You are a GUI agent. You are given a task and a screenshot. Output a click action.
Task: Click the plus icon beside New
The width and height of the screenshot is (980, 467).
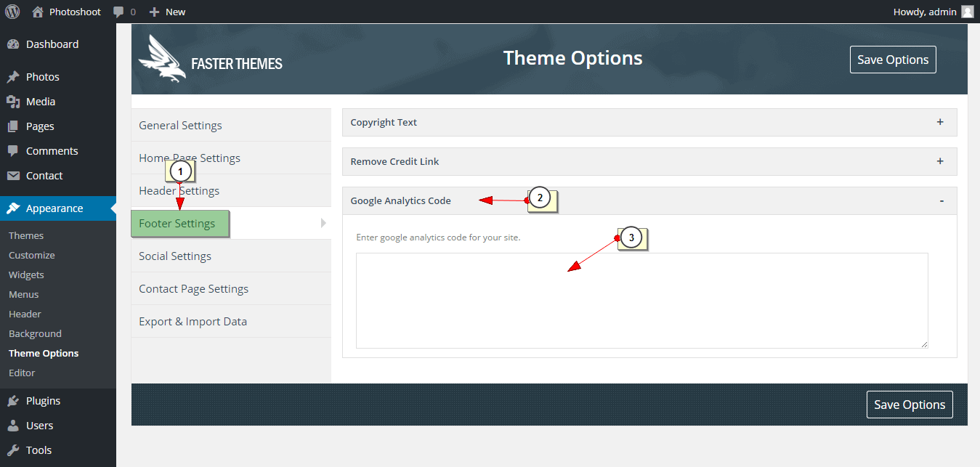pyautogui.click(x=154, y=12)
